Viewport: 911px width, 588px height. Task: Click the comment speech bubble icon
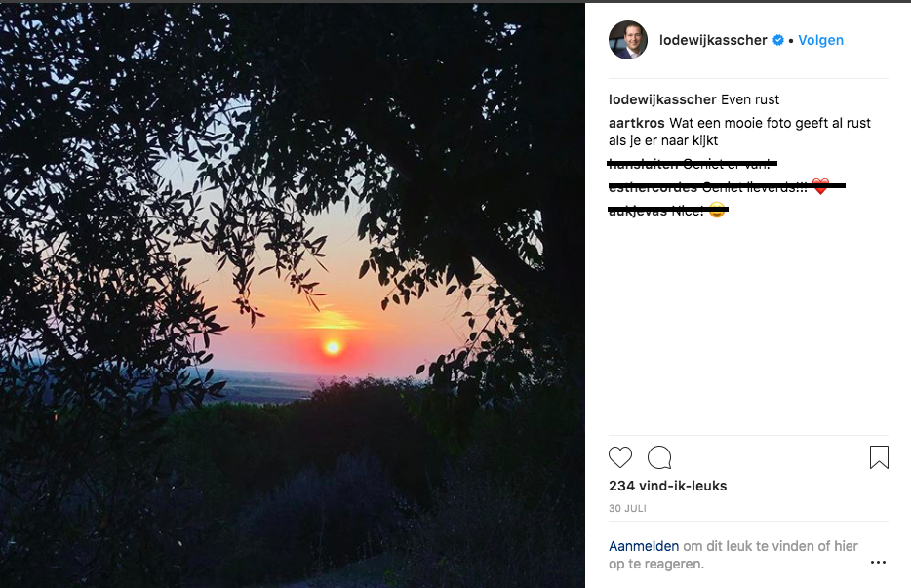659,457
